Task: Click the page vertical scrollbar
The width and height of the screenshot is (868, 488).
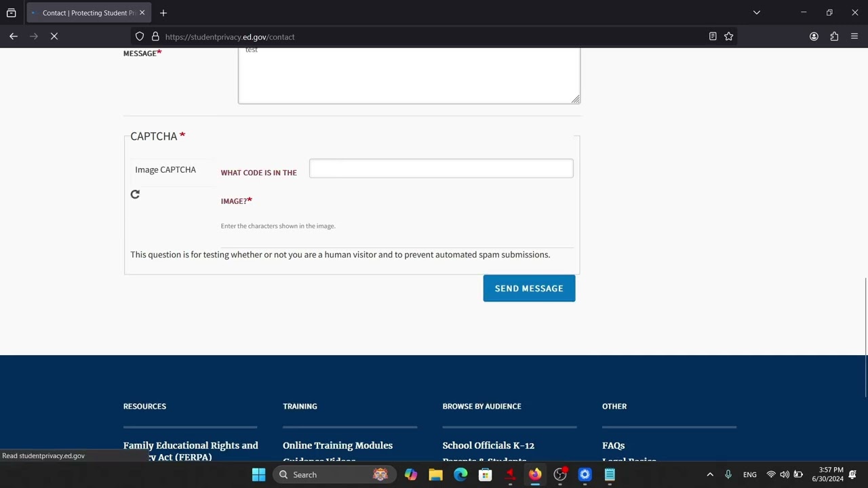Action: 866,337
